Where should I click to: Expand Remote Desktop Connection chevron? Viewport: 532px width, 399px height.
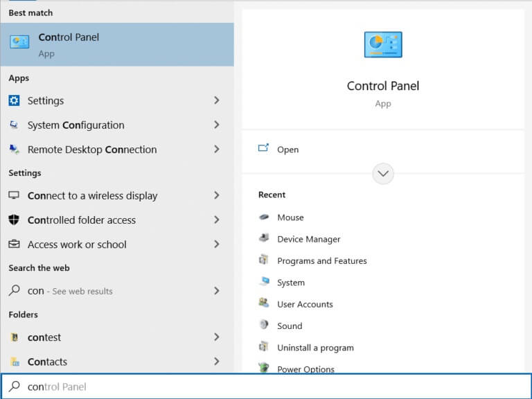pos(216,149)
